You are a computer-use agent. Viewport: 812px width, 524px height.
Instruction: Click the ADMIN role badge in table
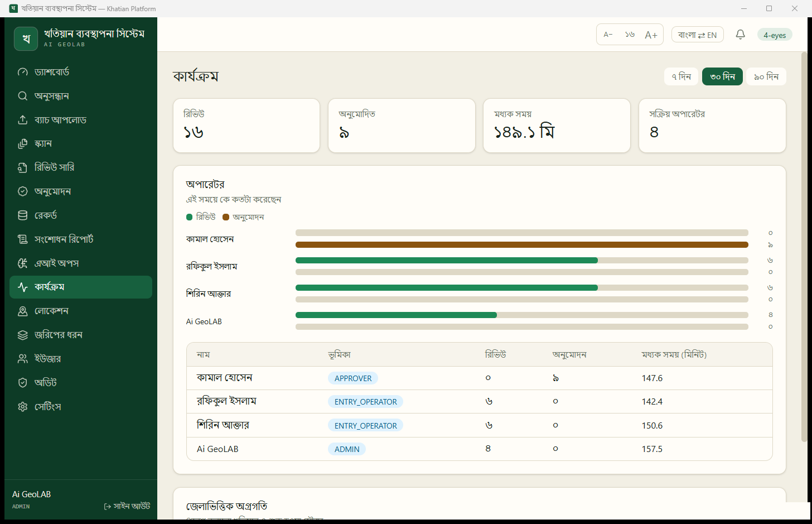[347, 449]
